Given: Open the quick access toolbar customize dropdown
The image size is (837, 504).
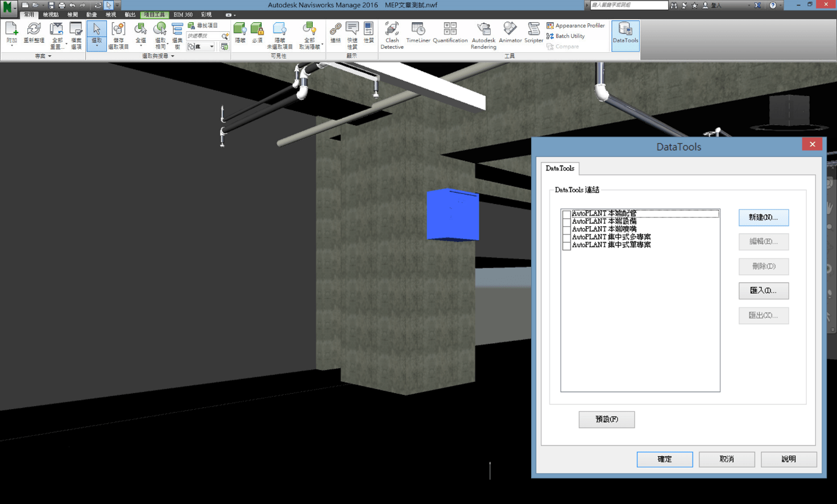Looking at the screenshot, I should (x=117, y=5).
